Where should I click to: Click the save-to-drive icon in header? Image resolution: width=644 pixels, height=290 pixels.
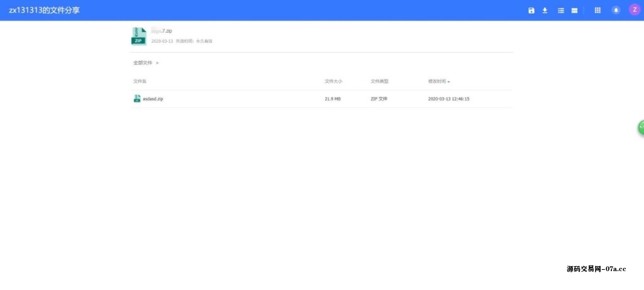(x=531, y=10)
